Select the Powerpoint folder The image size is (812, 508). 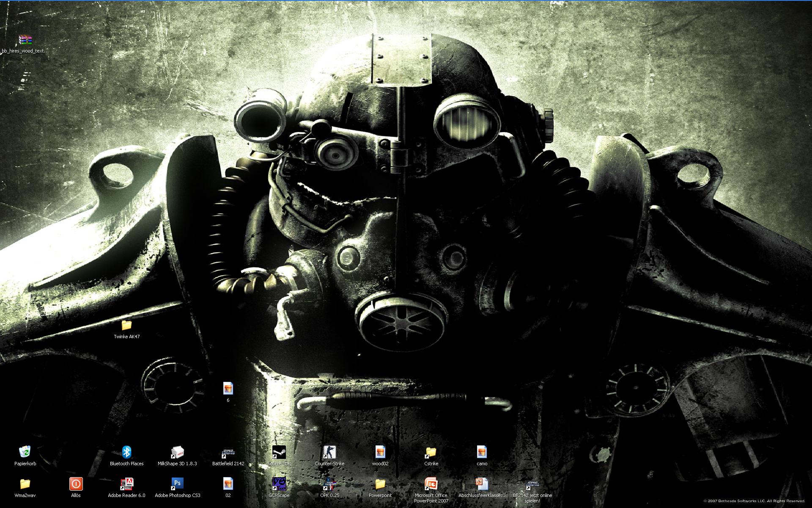[380, 484]
